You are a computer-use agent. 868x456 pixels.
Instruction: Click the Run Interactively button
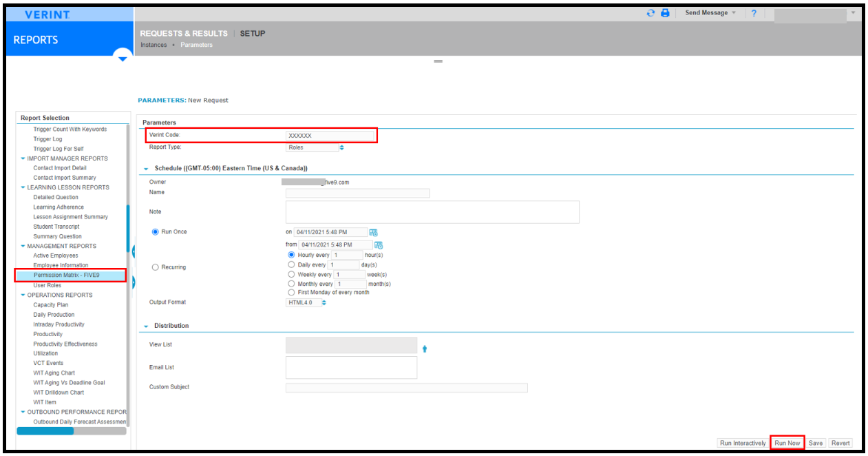click(743, 443)
